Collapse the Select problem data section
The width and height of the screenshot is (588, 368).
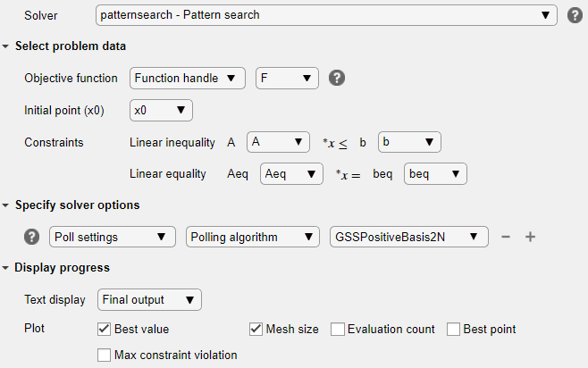(7, 46)
